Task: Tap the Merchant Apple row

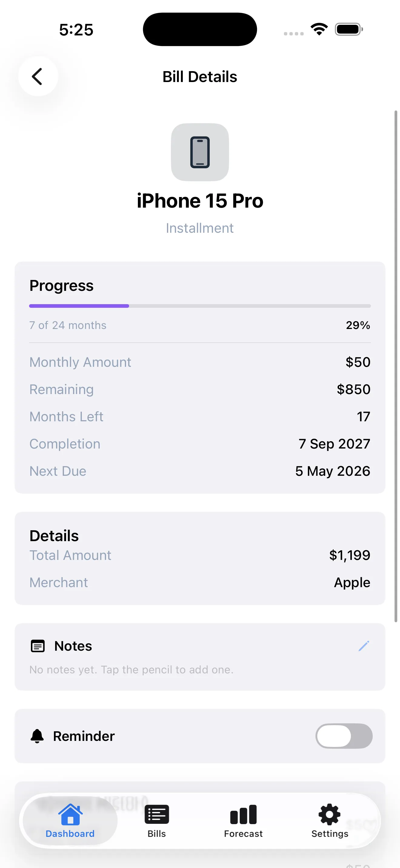Action: [x=200, y=583]
